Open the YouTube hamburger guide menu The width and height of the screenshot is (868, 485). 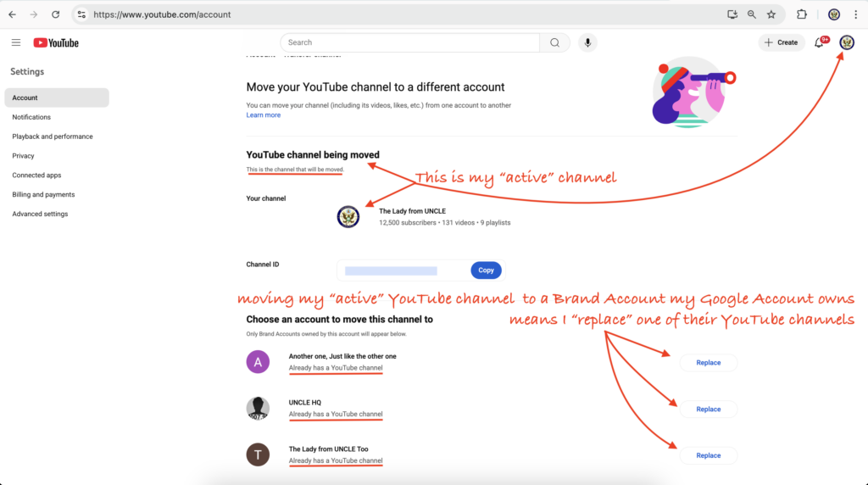pyautogui.click(x=16, y=42)
